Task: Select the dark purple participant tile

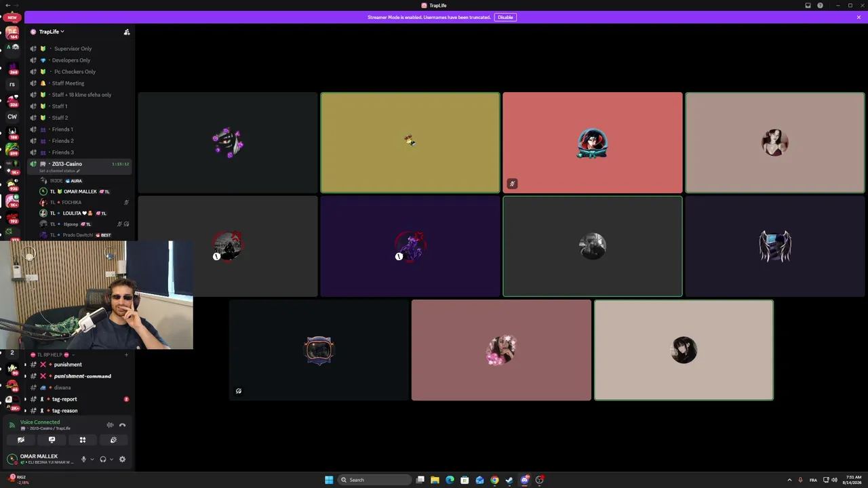Action: 410,247
